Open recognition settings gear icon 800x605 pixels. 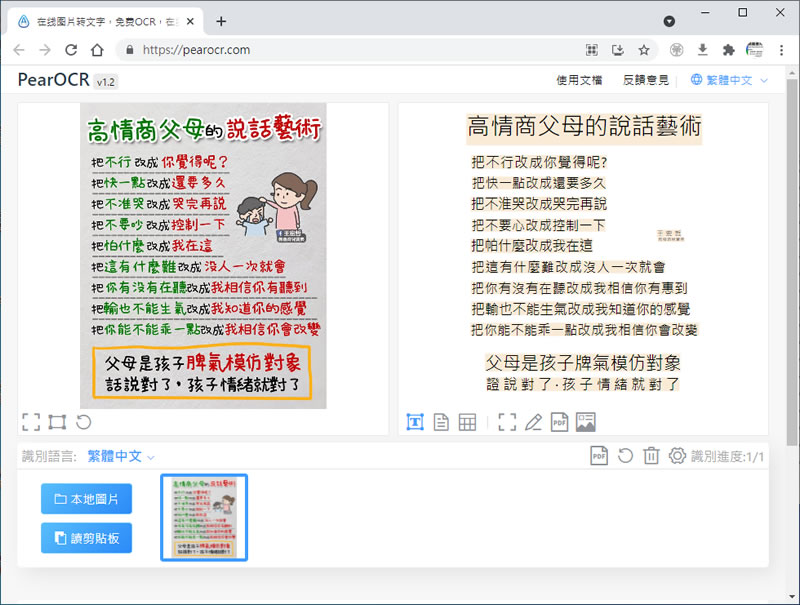tap(677, 456)
